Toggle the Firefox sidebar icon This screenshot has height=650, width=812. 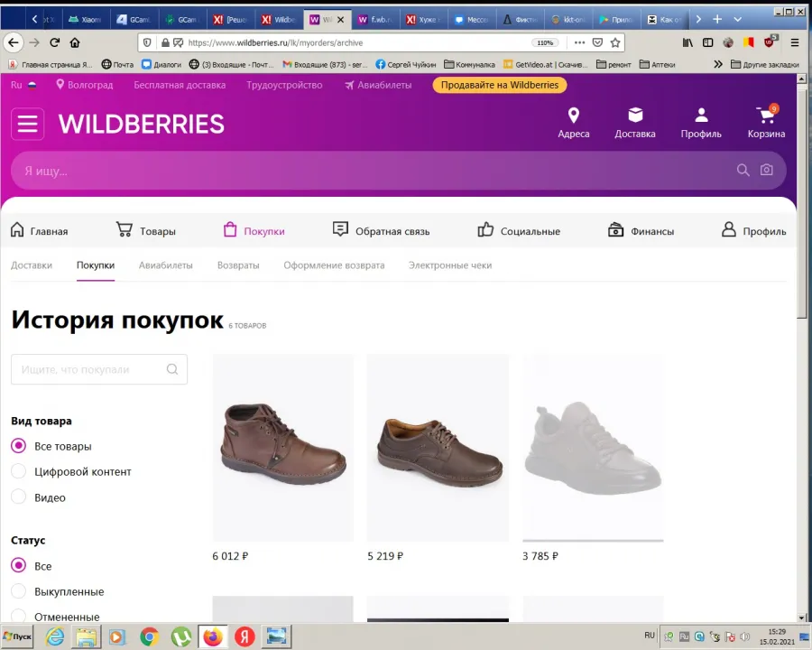point(707,42)
